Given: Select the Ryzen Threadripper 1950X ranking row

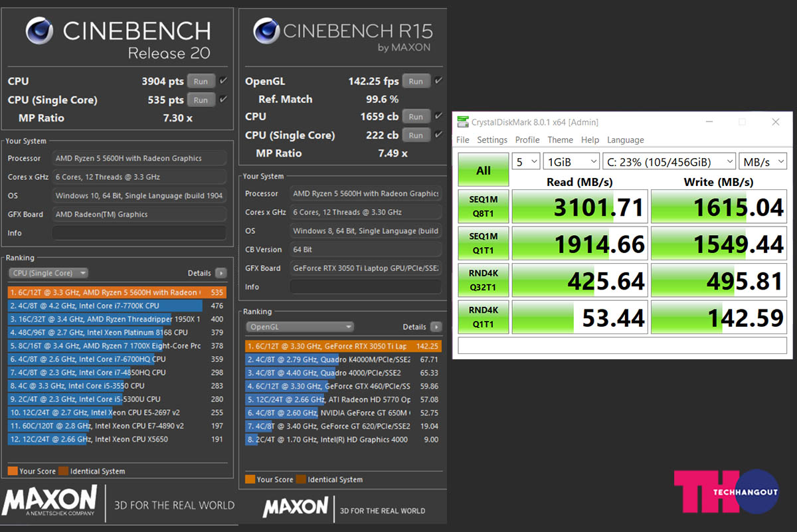Looking at the screenshot, I should (118, 319).
